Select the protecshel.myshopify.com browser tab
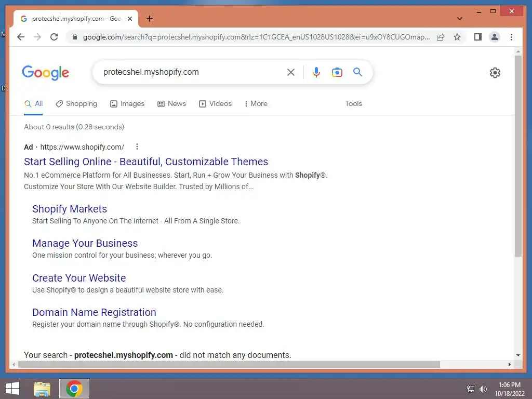The height and width of the screenshot is (399, 532). pos(76,19)
